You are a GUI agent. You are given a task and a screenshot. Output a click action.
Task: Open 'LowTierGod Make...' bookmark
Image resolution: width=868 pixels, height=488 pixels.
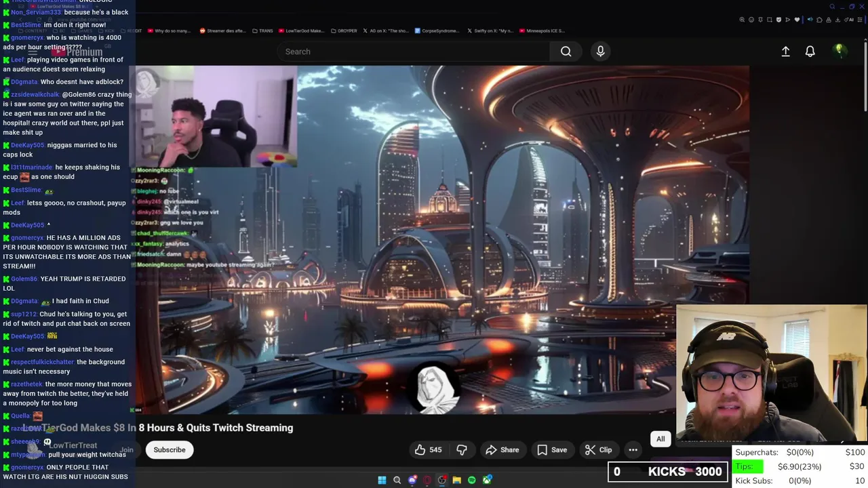tap(301, 30)
